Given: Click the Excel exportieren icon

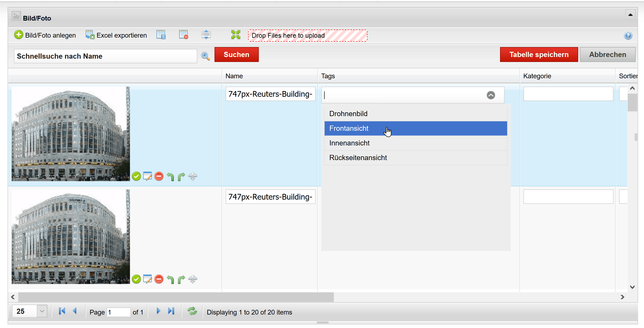Looking at the screenshot, I should (x=90, y=35).
